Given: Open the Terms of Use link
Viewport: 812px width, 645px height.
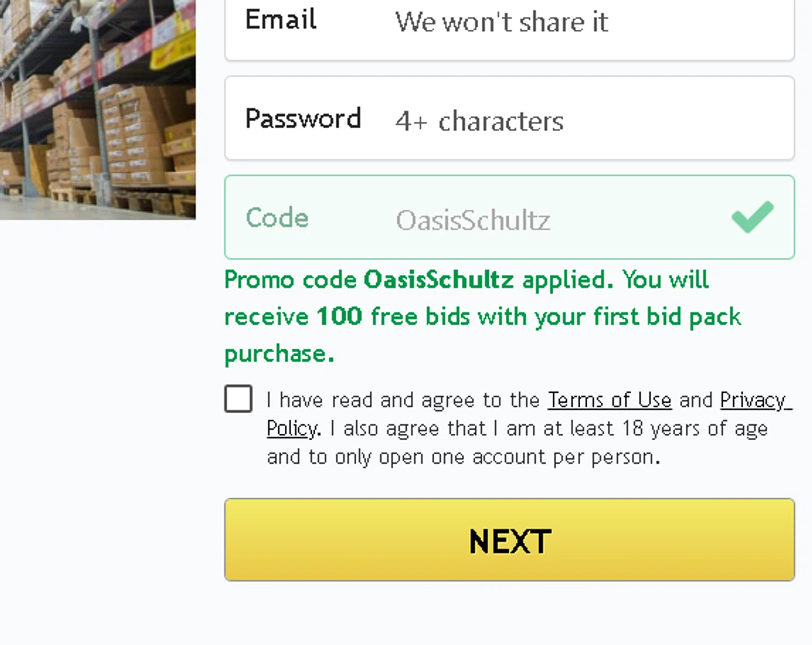Looking at the screenshot, I should point(610,400).
